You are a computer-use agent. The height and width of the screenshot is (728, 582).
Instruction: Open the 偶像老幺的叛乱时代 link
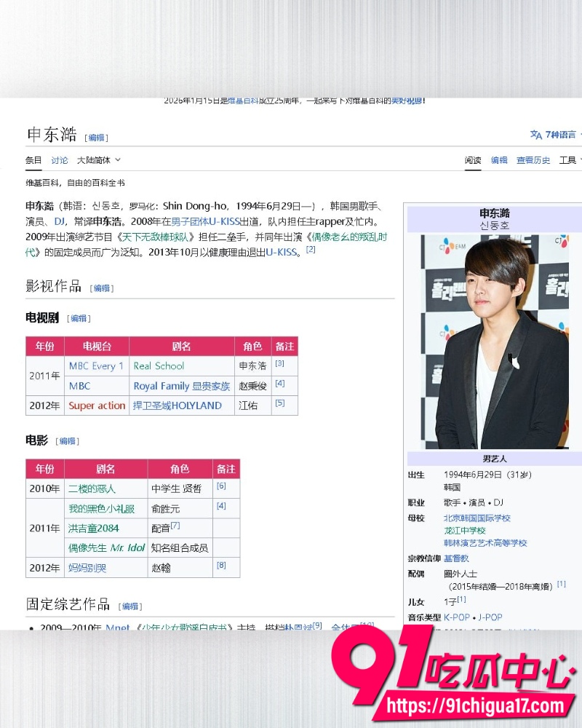coord(349,237)
